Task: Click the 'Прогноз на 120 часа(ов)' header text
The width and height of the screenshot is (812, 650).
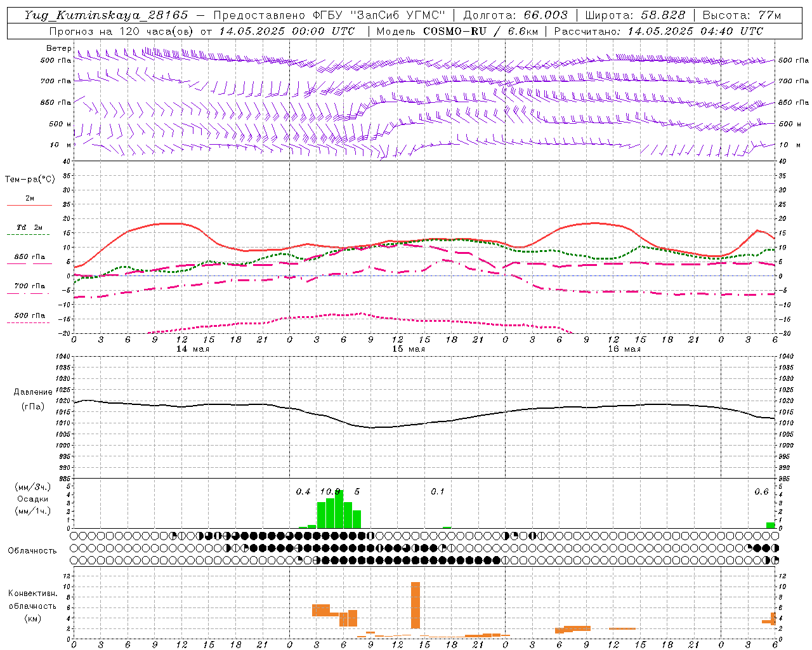Action: [x=121, y=31]
